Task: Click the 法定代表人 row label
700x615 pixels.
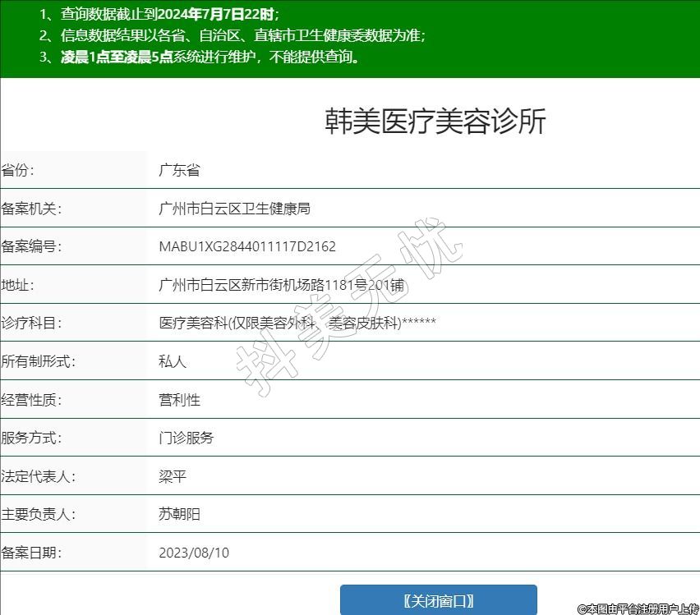Action: (x=39, y=476)
